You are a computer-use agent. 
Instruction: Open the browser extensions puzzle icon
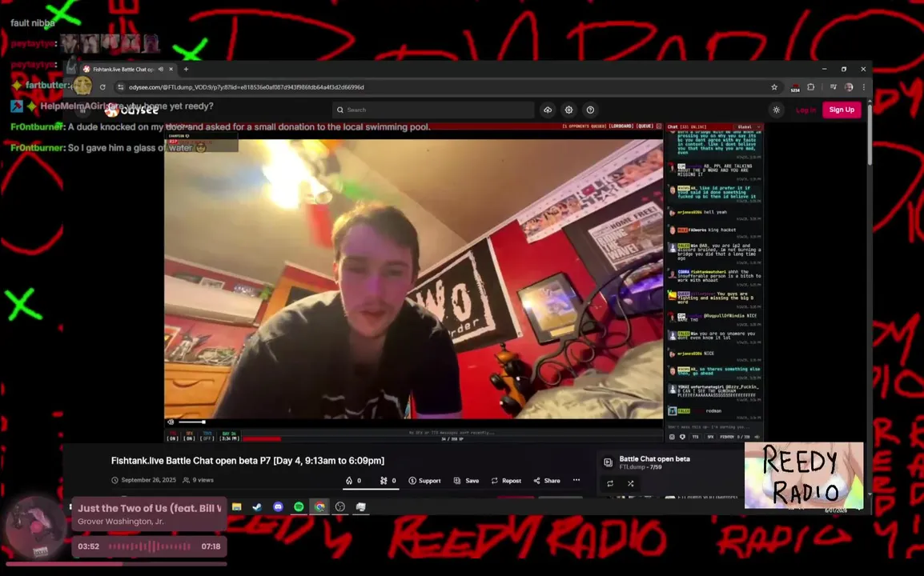click(x=811, y=87)
